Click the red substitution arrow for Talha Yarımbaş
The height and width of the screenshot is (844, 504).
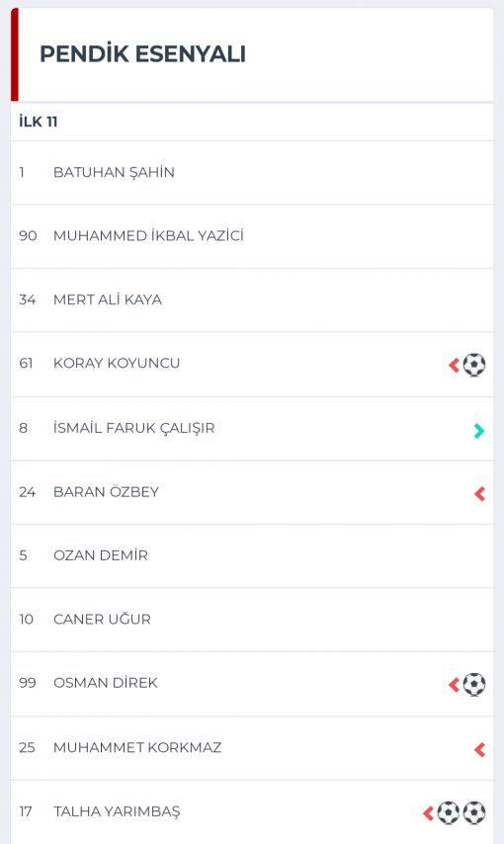[x=429, y=812]
